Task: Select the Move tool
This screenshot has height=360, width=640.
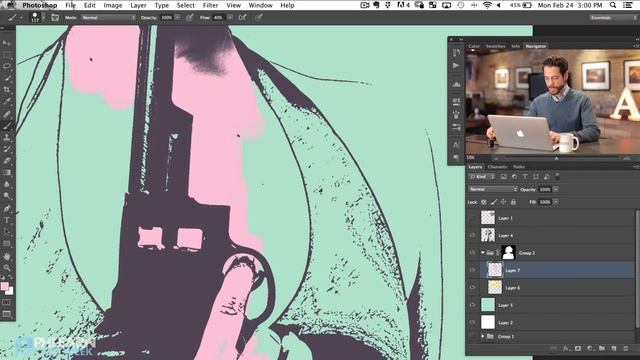Action: click(7, 43)
